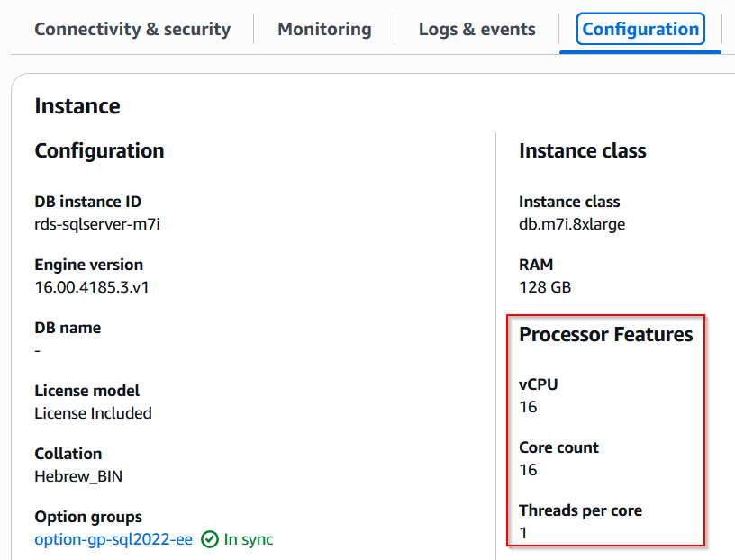Open the option-gp-sql2022-ee option group link
Screen dimensions: 735x560
113,540
